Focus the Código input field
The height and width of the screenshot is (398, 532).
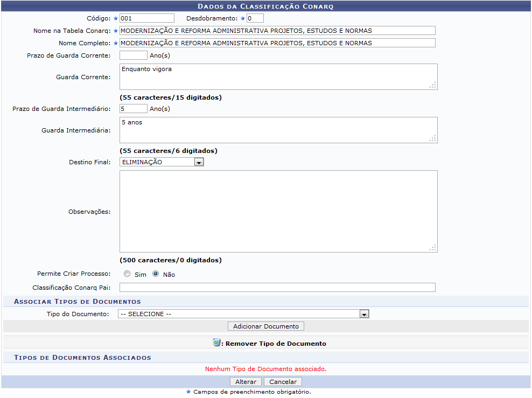click(147, 18)
